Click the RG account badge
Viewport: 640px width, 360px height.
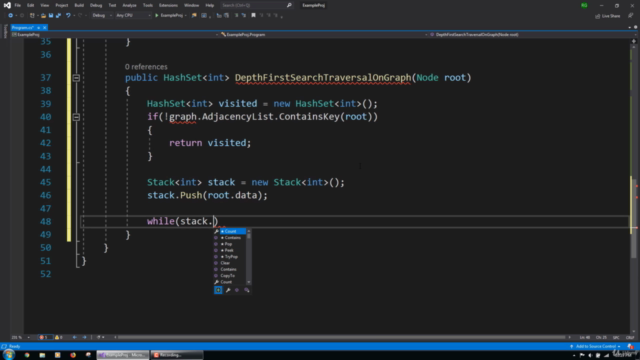(584, 5)
